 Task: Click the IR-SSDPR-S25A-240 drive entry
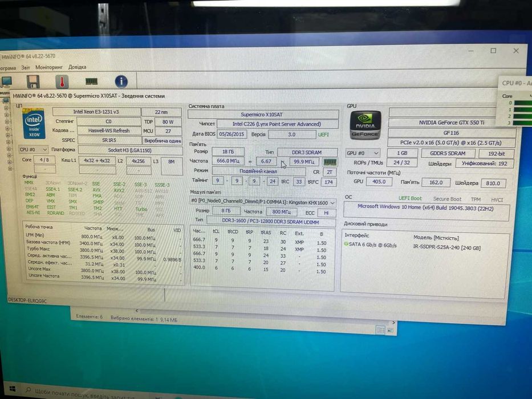[x=447, y=248]
